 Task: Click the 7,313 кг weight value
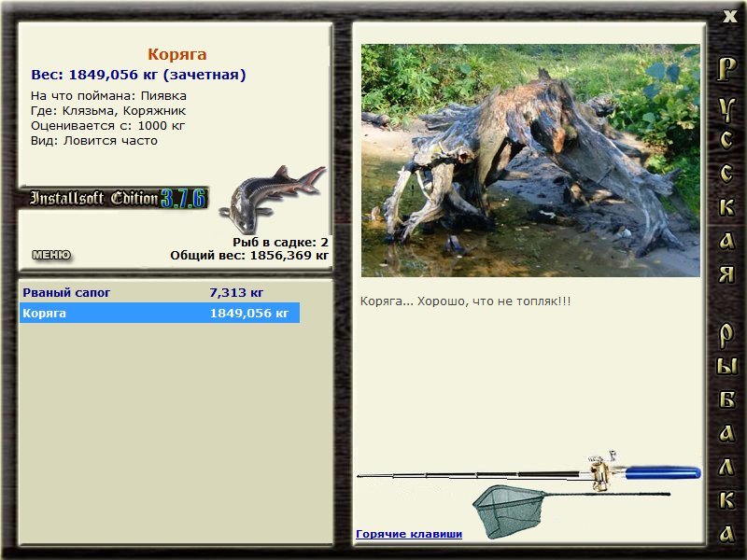tap(236, 292)
